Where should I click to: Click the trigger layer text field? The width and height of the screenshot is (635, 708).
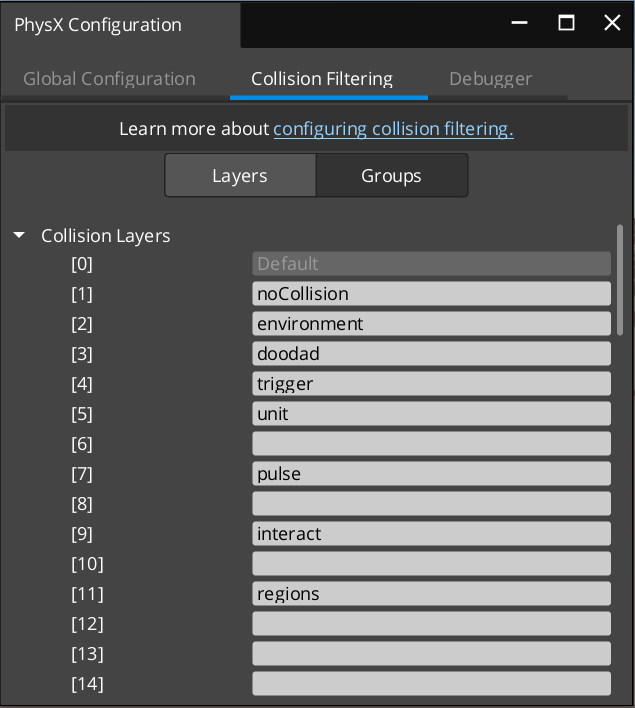(x=431, y=384)
